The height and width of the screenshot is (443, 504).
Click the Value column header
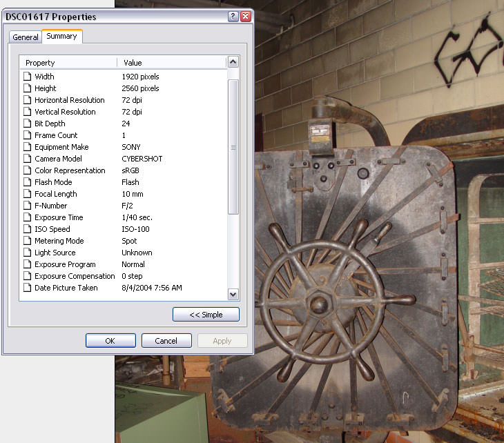(x=171, y=63)
